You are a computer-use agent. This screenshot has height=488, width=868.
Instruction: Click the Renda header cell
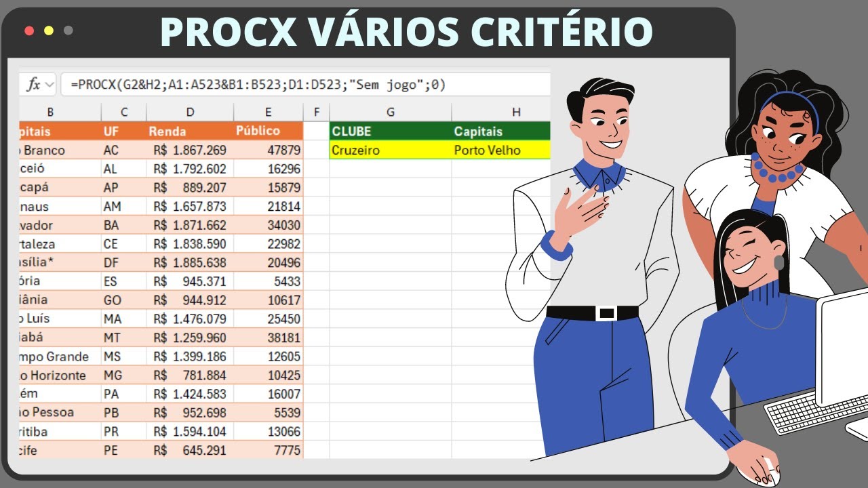190,131
